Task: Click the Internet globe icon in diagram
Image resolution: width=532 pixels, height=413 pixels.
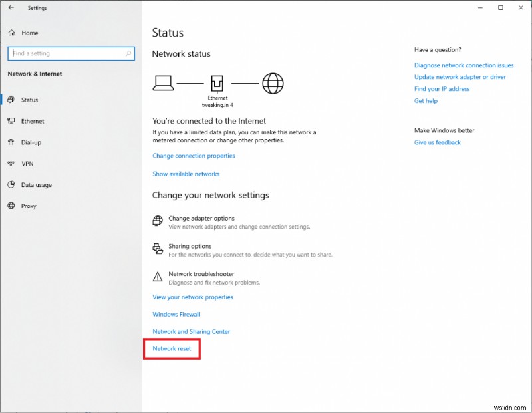Action: [x=273, y=83]
